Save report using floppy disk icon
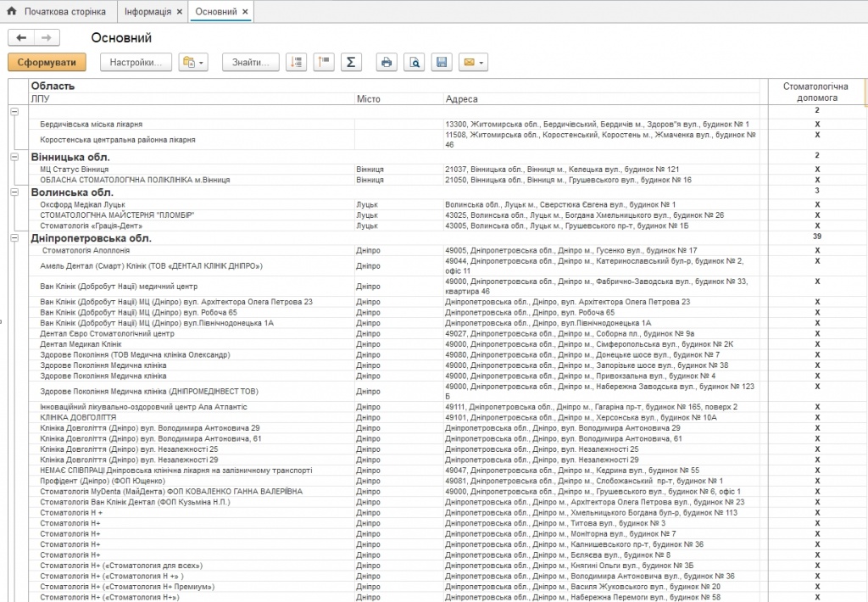 [441, 62]
